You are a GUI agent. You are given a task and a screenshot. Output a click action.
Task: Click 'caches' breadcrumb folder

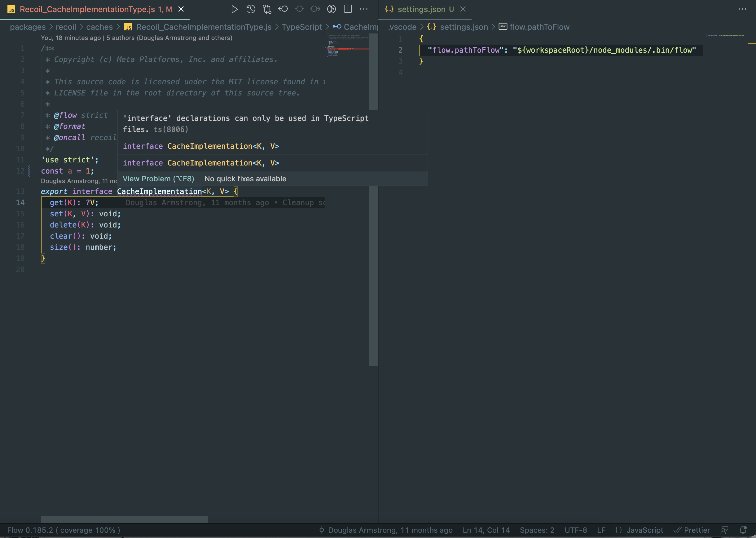(99, 27)
